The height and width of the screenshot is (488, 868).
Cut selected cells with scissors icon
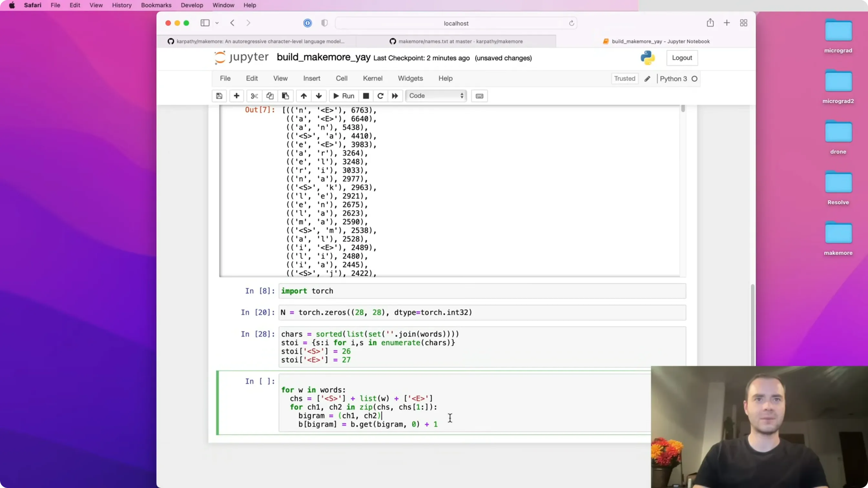point(254,96)
